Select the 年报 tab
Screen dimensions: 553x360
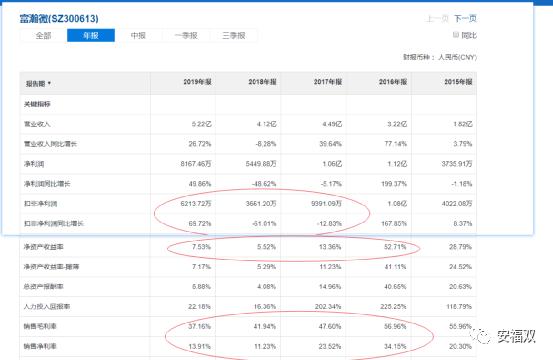point(91,36)
